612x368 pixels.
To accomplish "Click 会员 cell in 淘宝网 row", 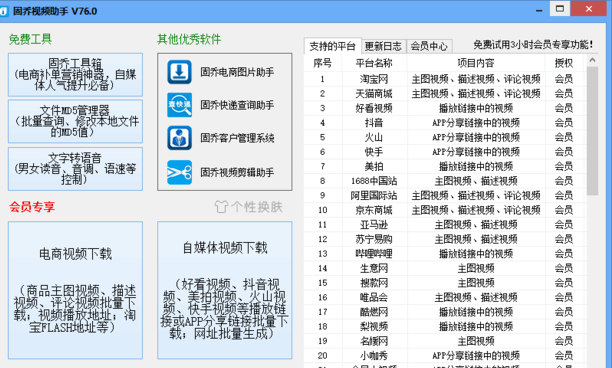I will pyautogui.click(x=564, y=79).
